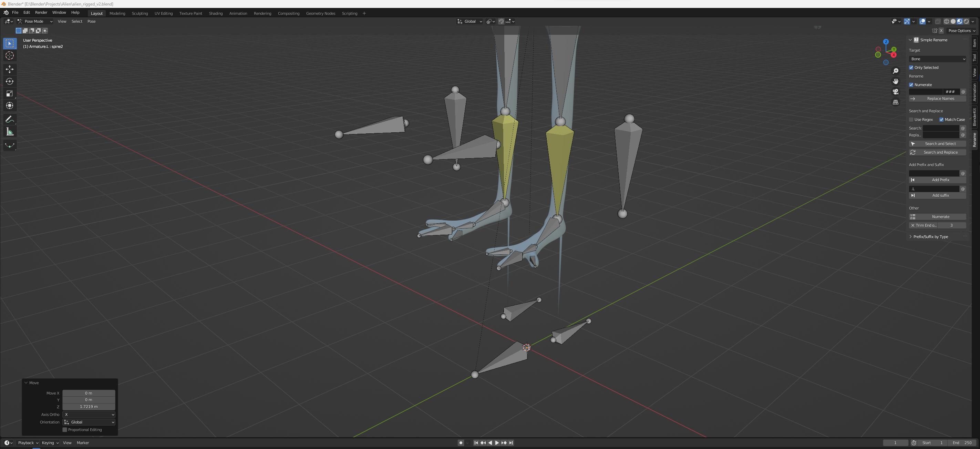Click the timeline play button

coord(497,442)
